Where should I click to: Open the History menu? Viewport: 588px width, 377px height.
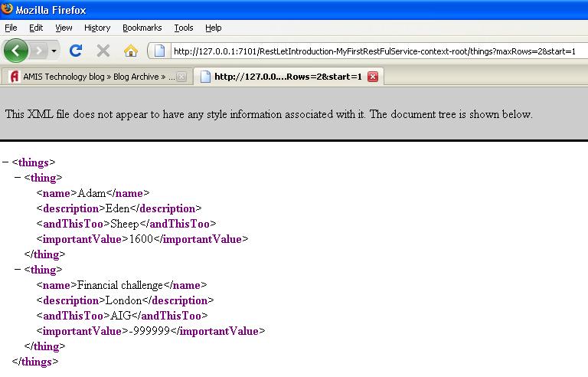coord(97,28)
